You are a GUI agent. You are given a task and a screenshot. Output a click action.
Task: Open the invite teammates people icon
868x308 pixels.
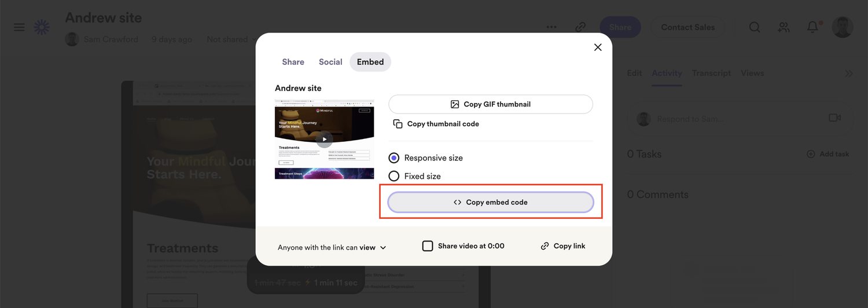[x=784, y=27]
